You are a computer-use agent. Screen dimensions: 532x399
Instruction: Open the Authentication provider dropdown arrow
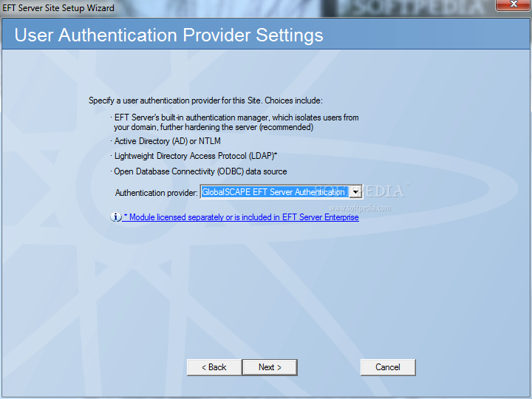click(x=355, y=192)
